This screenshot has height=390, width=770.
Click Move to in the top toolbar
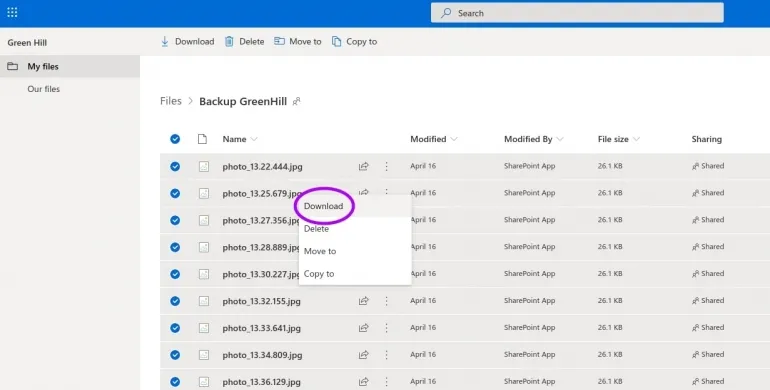coord(298,42)
